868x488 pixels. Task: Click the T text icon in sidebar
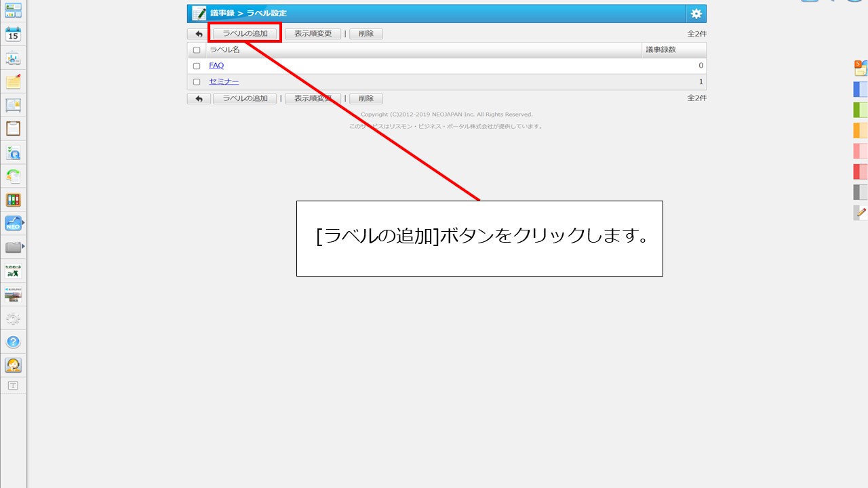[x=13, y=386]
